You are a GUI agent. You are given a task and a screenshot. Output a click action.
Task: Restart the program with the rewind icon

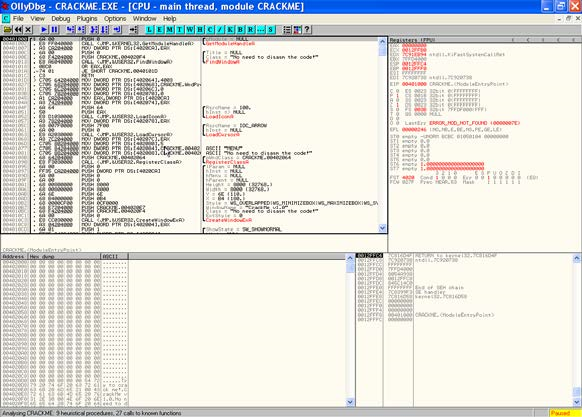tap(18, 30)
